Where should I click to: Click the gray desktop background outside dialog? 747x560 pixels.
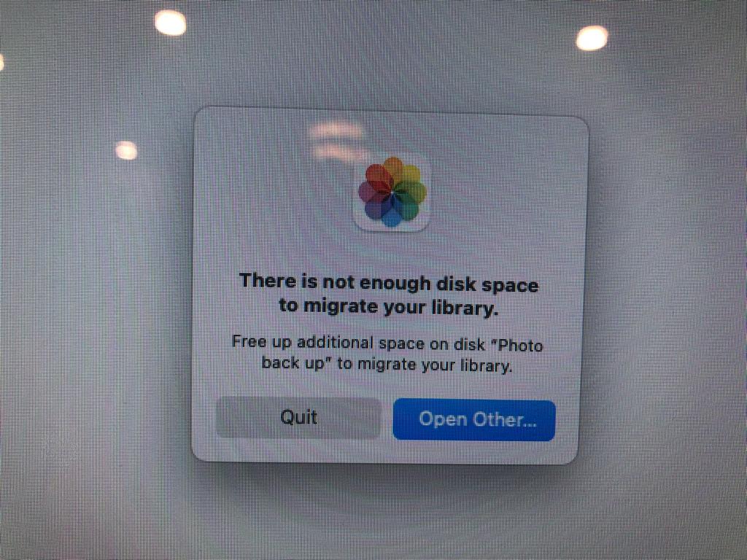click(x=96, y=333)
